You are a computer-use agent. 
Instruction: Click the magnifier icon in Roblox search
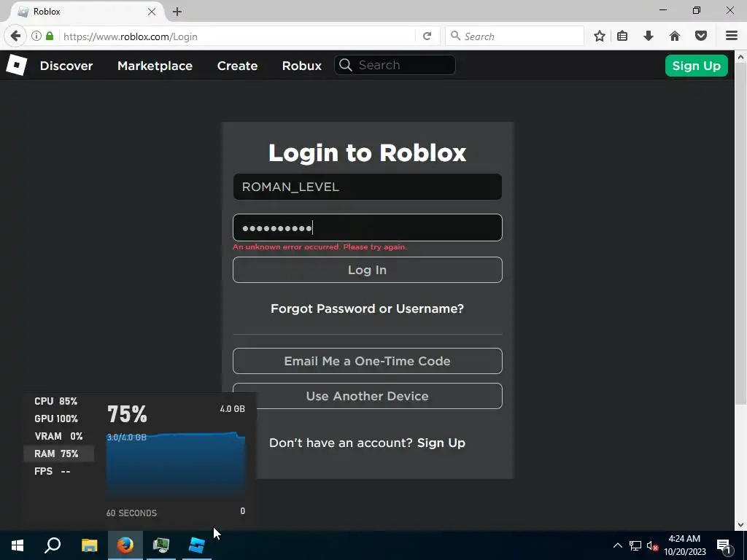tap(346, 65)
